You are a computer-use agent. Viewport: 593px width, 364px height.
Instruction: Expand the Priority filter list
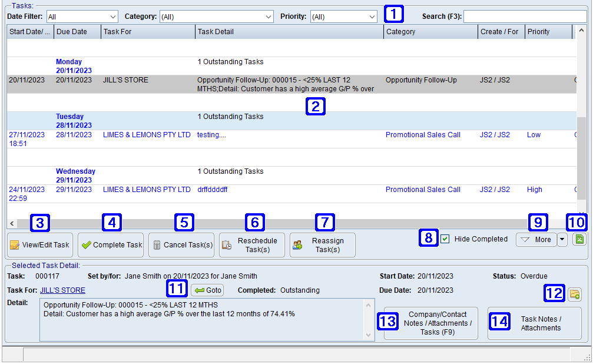point(372,16)
